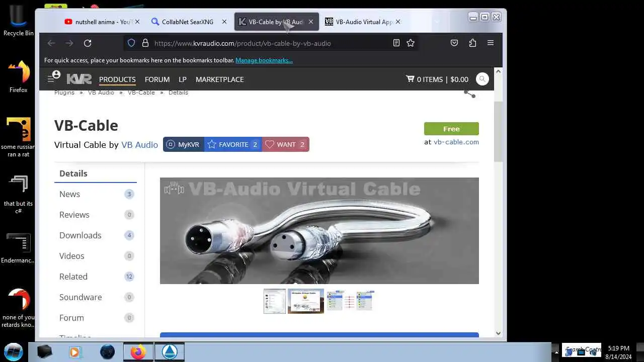Toggle the FAVORITE button

click(233, 144)
